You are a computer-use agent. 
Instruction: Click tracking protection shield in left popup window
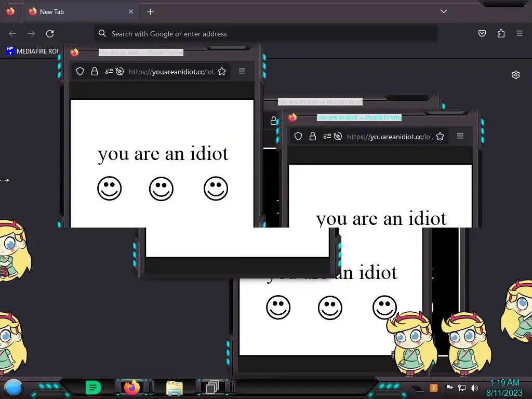(x=80, y=71)
